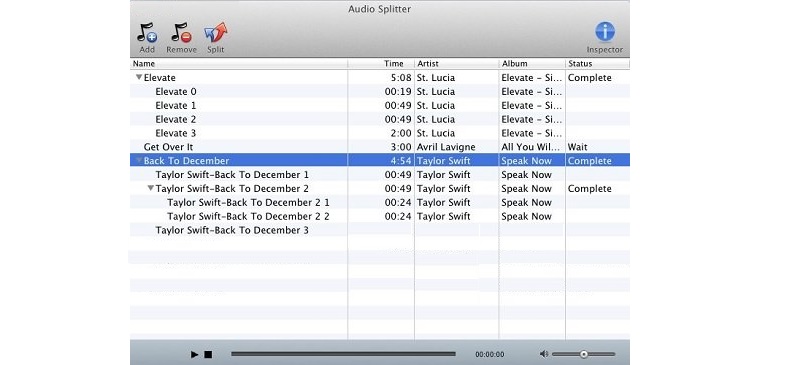Click the 3:00 time cell
Screen dimensions: 800x365
(x=401, y=147)
